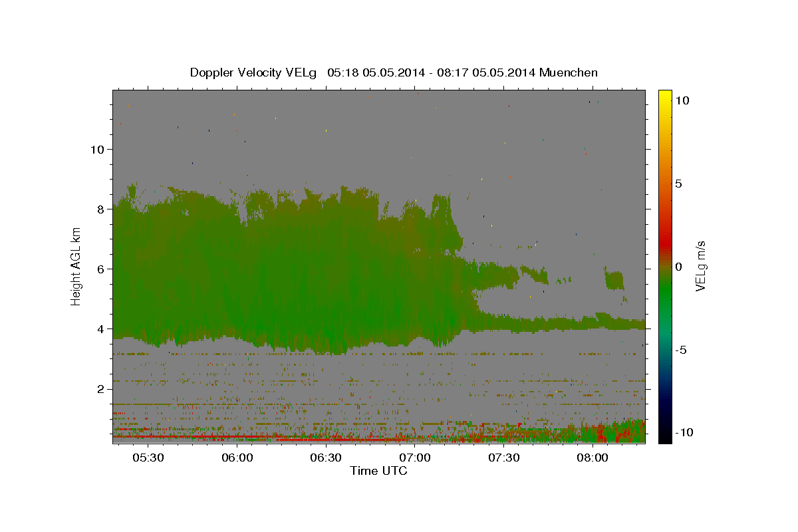798x532 pixels.
Task: Click the 'Time UTC' x-axis label
Action: (378, 471)
